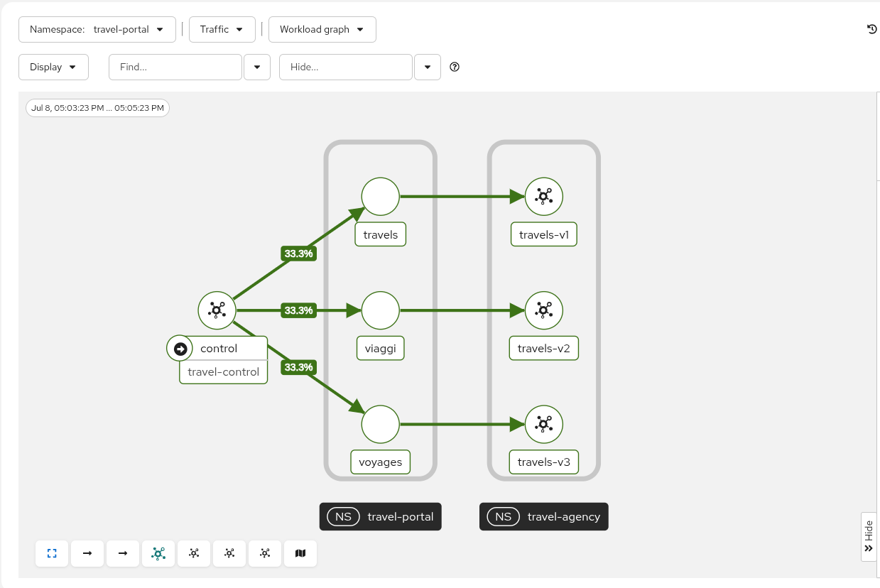
Task: Click the voyages node label
Action: click(x=381, y=462)
